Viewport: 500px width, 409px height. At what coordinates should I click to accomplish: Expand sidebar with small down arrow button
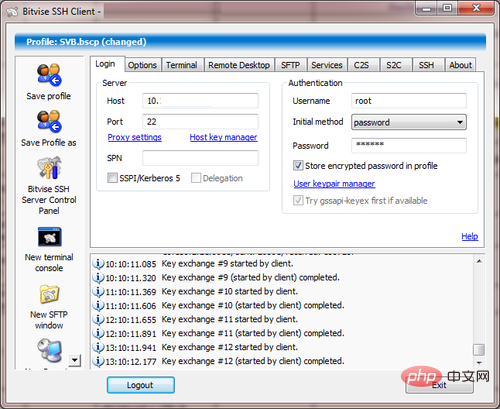75,360
